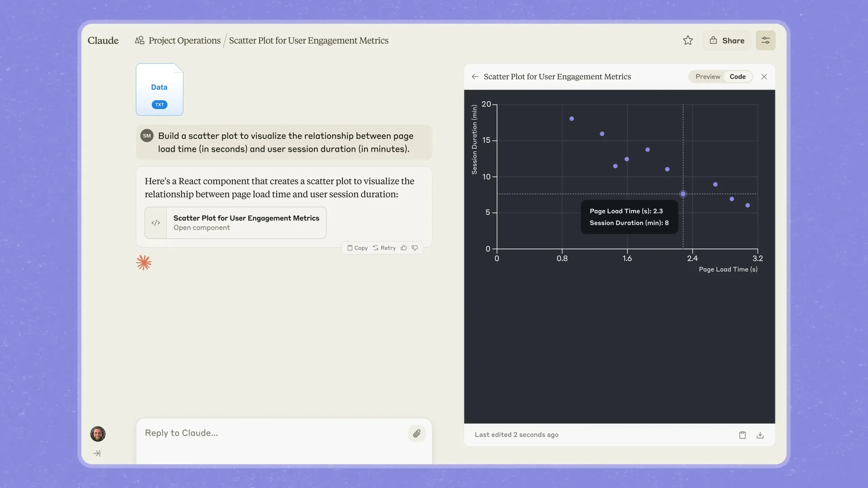This screenshot has width=868, height=488.
Task: Click the download icon on artifact panel
Action: tap(760, 434)
